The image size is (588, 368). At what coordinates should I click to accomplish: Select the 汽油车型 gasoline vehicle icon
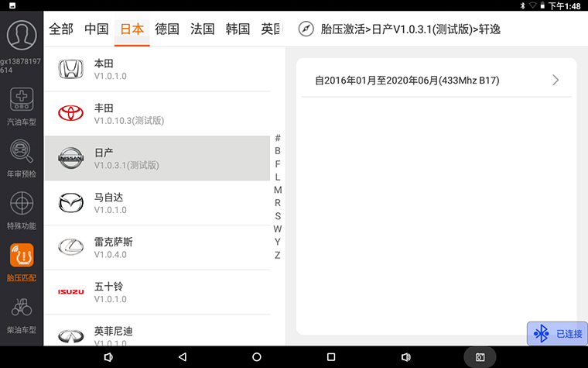click(x=22, y=99)
